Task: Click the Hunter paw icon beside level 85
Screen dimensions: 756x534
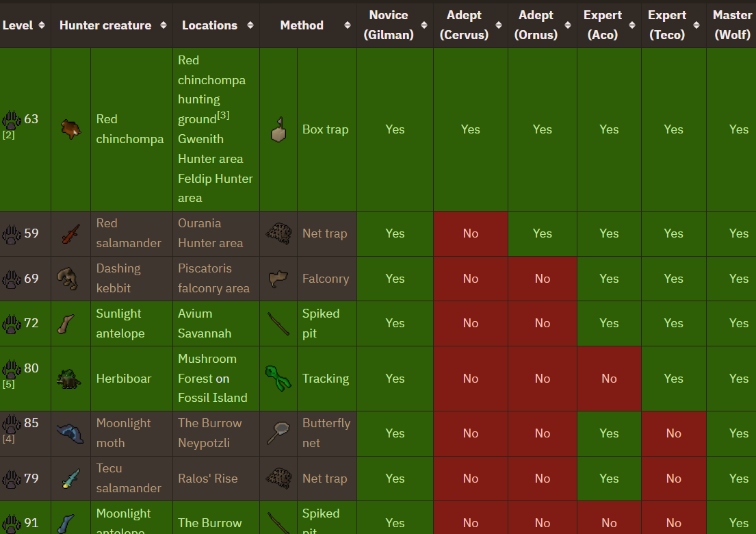Action: pos(12,424)
